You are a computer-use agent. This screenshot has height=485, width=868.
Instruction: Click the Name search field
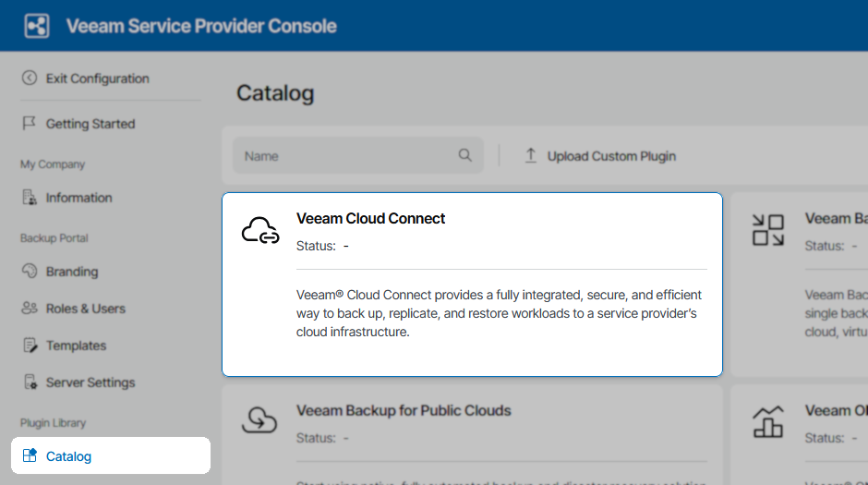357,155
